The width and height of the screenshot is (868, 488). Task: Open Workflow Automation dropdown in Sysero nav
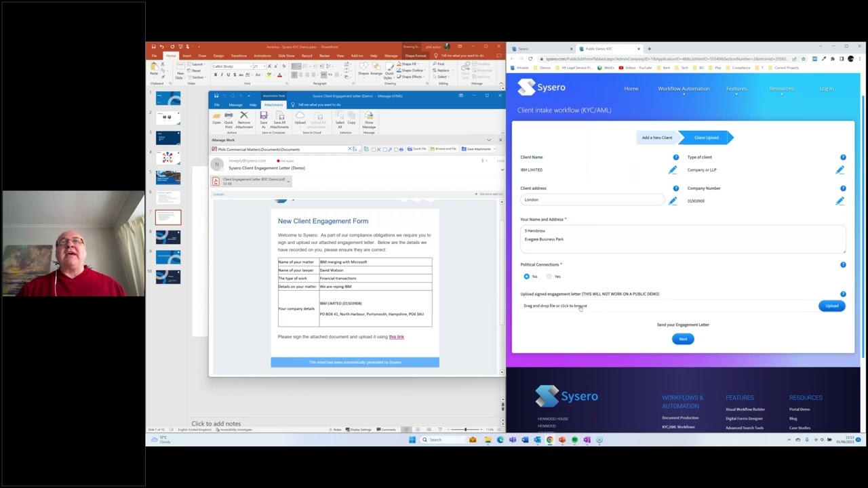[x=684, y=89]
